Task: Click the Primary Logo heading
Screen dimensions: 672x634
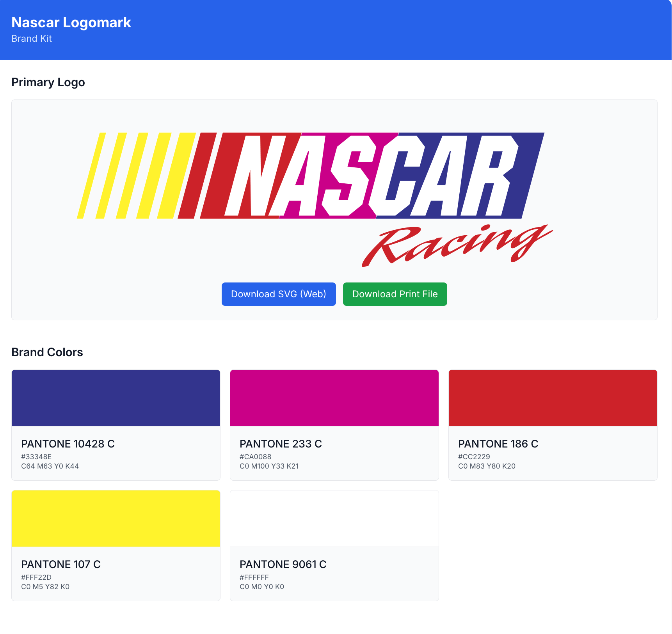Action: point(48,82)
